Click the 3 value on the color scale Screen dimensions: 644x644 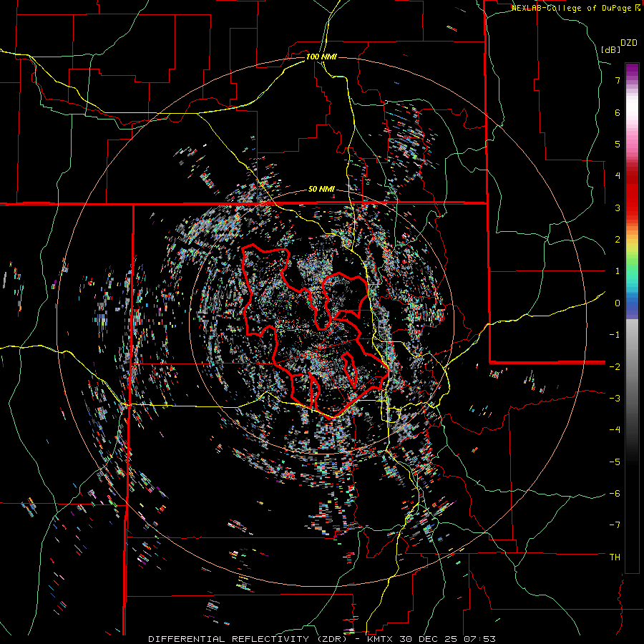[618, 208]
